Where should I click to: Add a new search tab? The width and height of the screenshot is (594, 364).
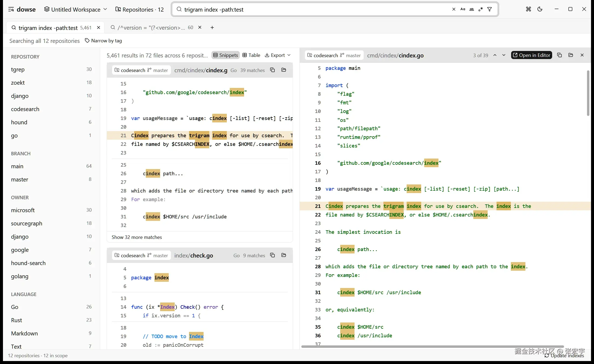click(x=212, y=28)
